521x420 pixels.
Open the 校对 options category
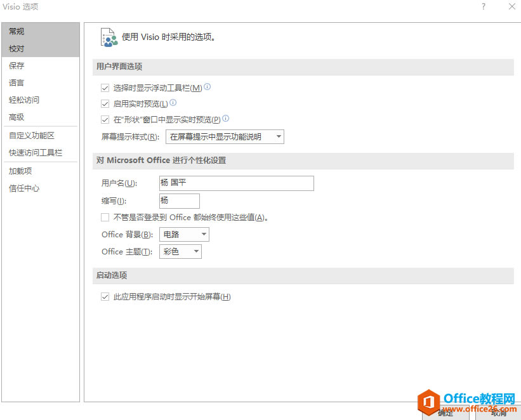click(41, 48)
